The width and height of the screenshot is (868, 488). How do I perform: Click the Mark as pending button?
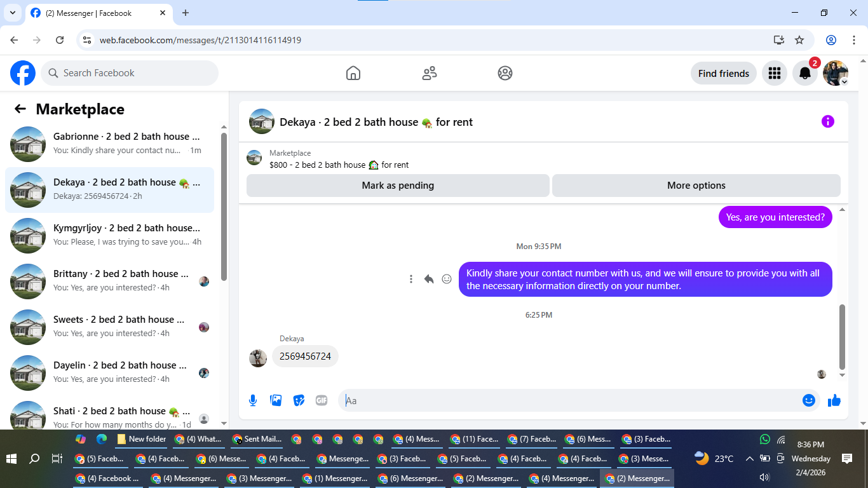398,186
